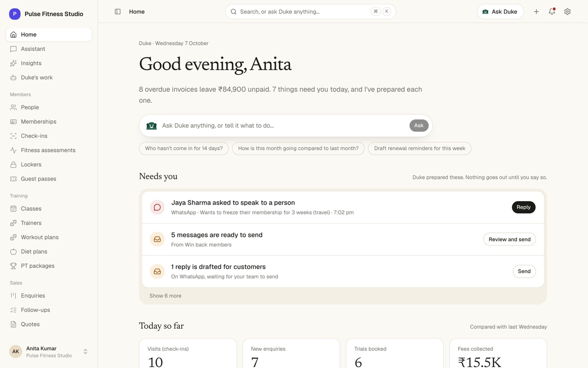The image size is (588, 368).
Task: Open Check-ins via its scan icon
Action: click(x=13, y=136)
